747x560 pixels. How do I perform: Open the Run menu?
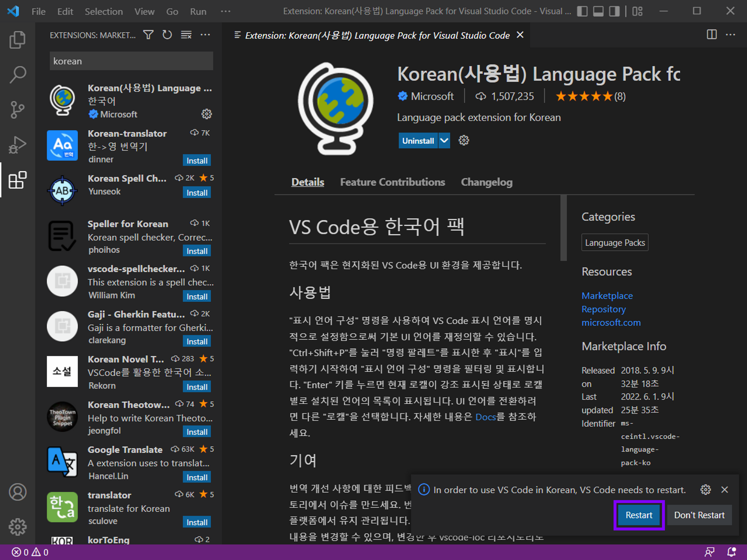pyautogui.click(x=198, y=11)
